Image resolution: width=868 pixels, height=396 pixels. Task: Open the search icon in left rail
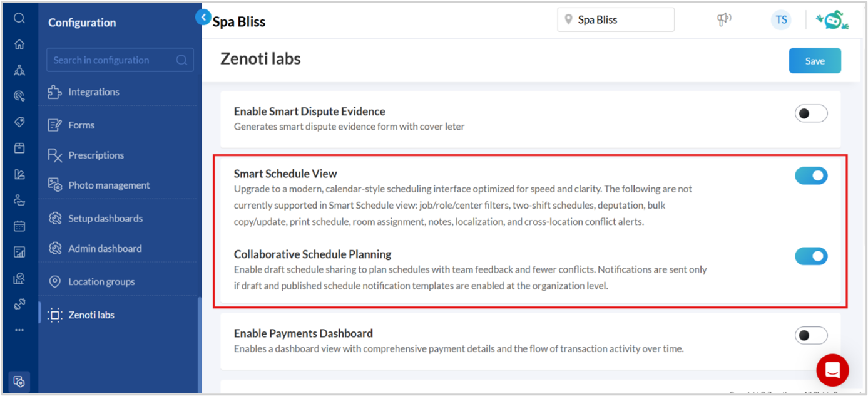pos(19,18)
